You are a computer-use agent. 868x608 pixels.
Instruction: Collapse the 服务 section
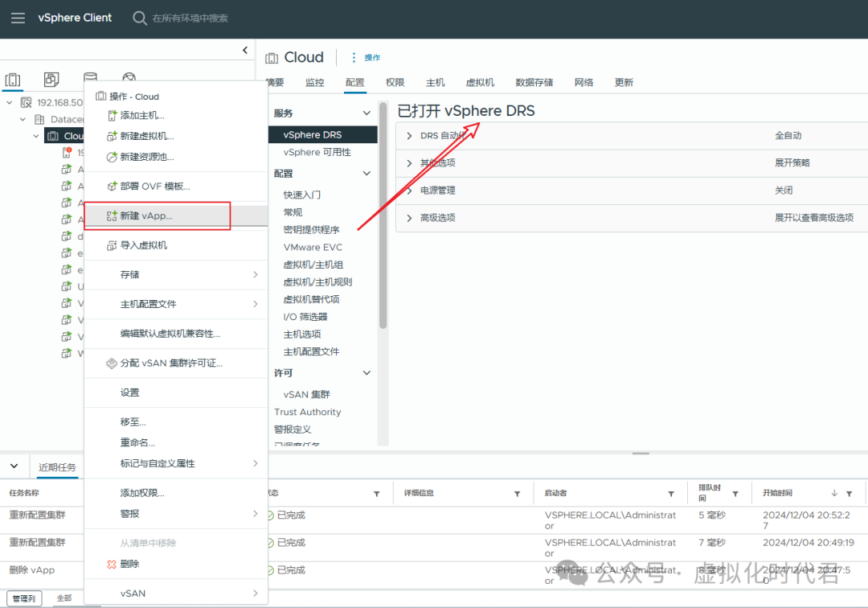(x=366, y=113)
